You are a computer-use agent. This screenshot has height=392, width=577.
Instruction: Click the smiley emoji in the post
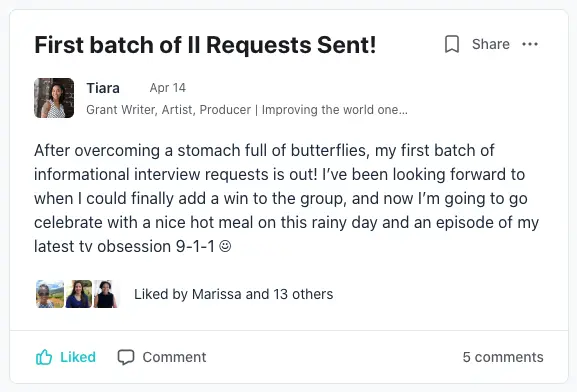[225, 246]
